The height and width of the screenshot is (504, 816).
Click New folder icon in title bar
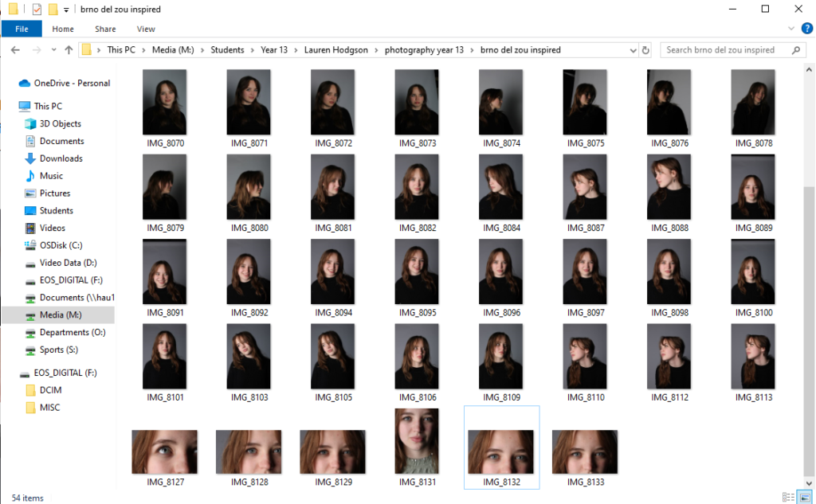(53, 10)
